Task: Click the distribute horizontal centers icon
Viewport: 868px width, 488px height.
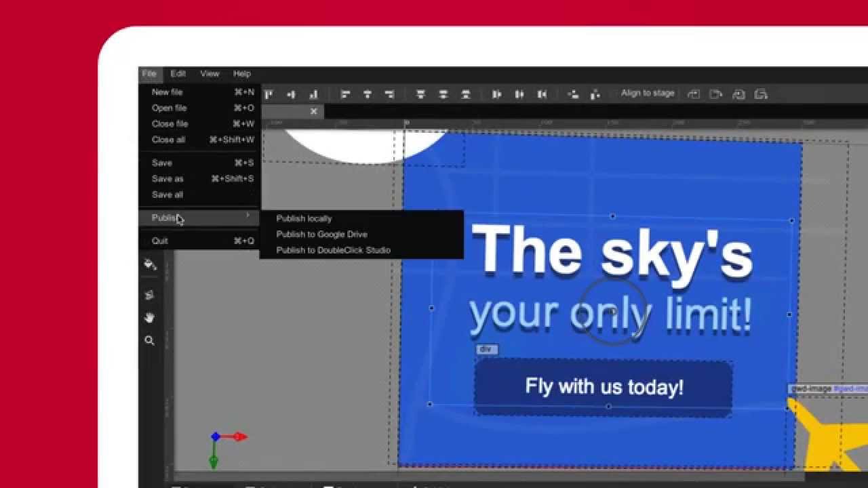Action: (x=519, y=94)
